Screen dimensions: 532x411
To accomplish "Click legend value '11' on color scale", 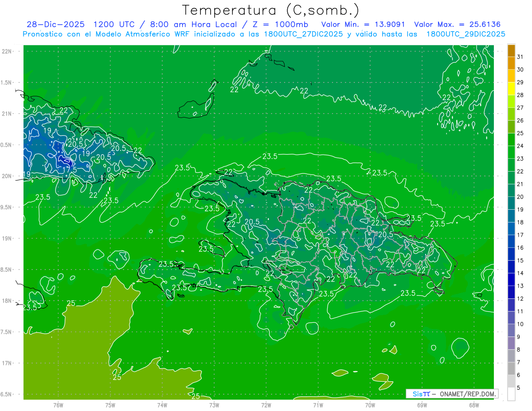I will coord(520,311).
